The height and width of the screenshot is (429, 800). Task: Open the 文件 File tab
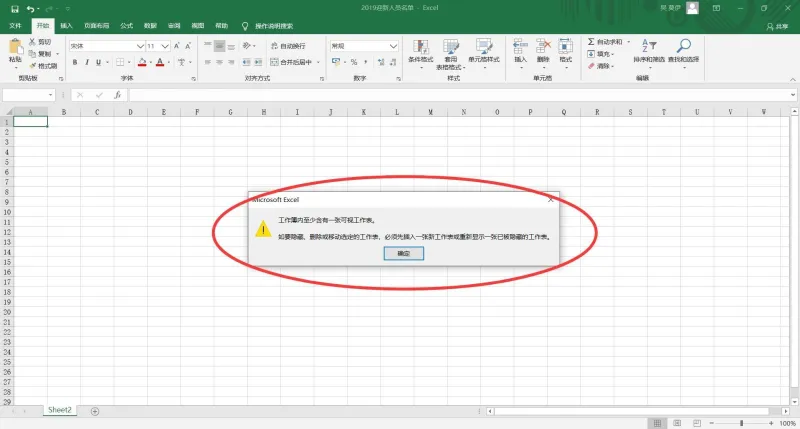pos(15,26)
